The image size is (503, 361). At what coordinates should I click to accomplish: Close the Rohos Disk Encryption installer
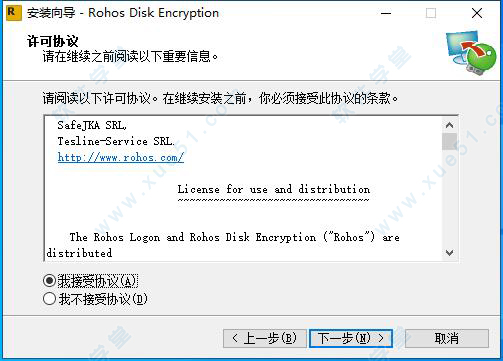coord(477,13)
